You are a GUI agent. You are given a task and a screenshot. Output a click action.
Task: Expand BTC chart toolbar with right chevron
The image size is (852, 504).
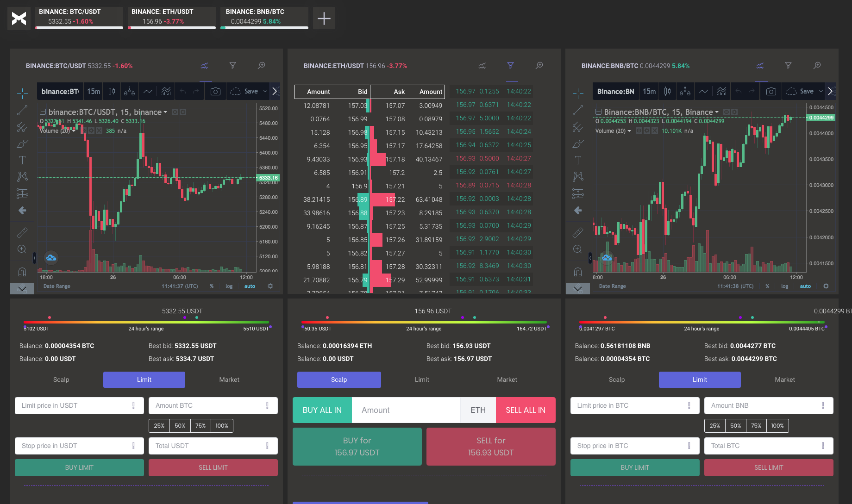point(275,91)
